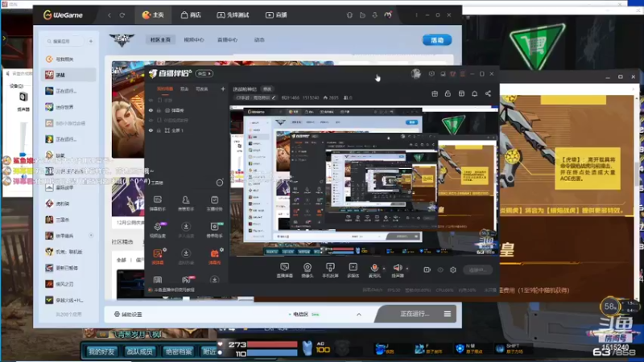Switch to 视频中心 tab
Screen dimensions: 644x362
[x=194, y=39]
